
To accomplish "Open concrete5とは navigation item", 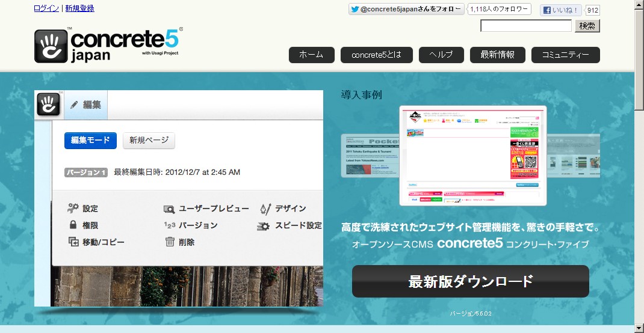I will coord(377,55).
